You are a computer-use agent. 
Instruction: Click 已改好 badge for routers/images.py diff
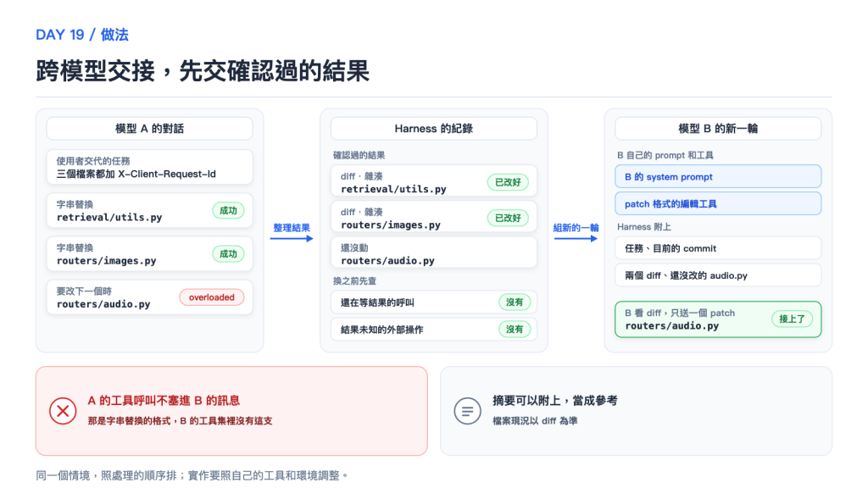coord(508,218)
